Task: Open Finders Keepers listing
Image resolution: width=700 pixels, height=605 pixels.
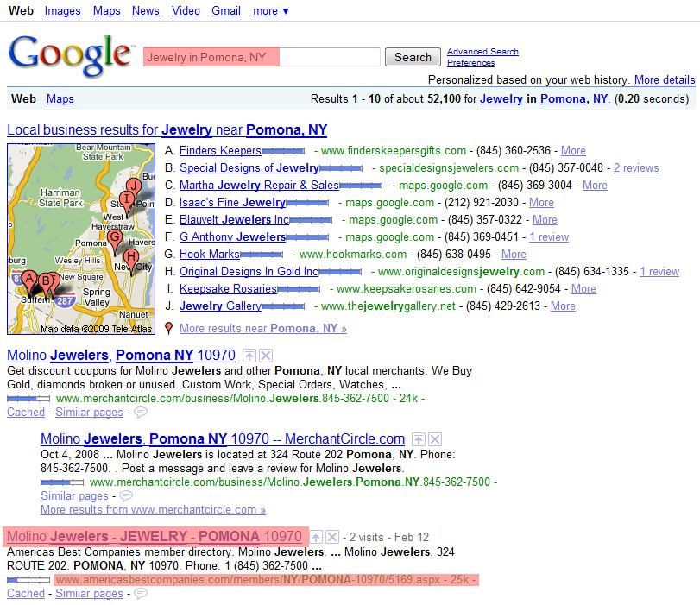Action: (221, 151)
